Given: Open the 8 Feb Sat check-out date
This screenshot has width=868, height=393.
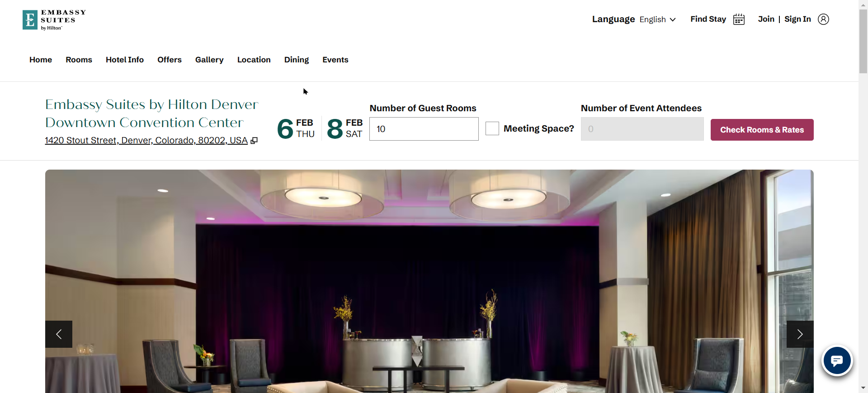Looking at the screenshot, I should point(344,128).
